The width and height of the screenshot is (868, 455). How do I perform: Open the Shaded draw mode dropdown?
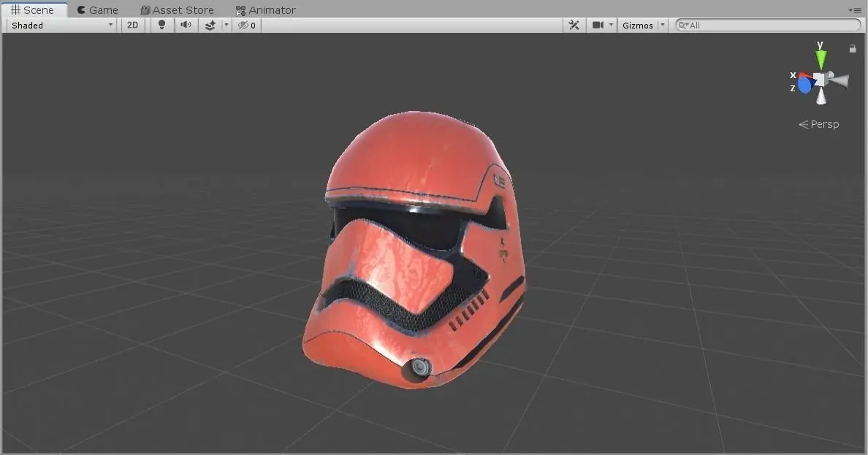(x=62, y=25)
